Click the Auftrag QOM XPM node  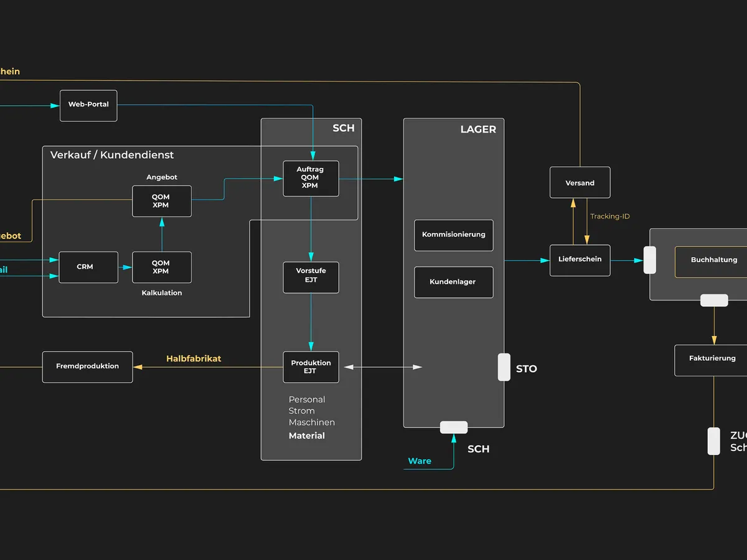pos(311,179)
